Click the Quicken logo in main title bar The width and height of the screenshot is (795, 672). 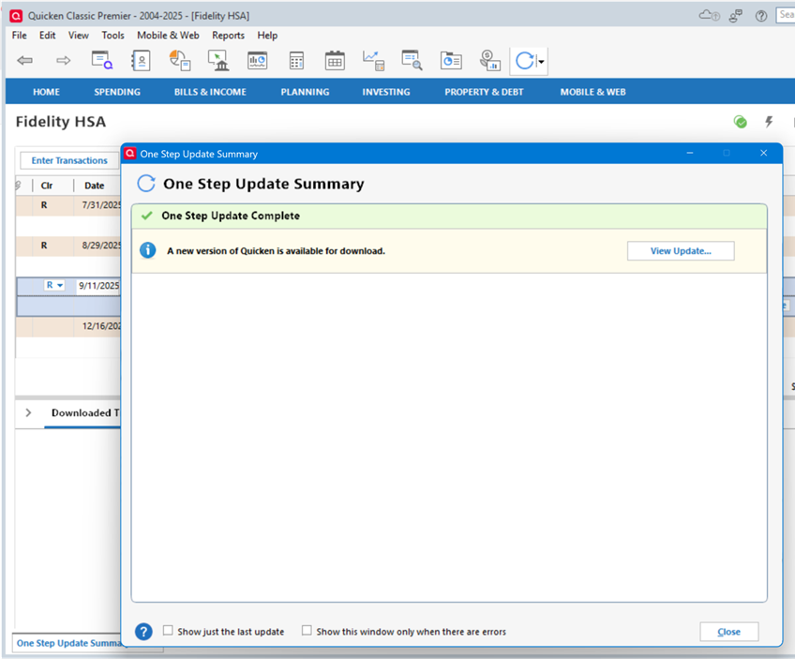click(x=16, y=16)
